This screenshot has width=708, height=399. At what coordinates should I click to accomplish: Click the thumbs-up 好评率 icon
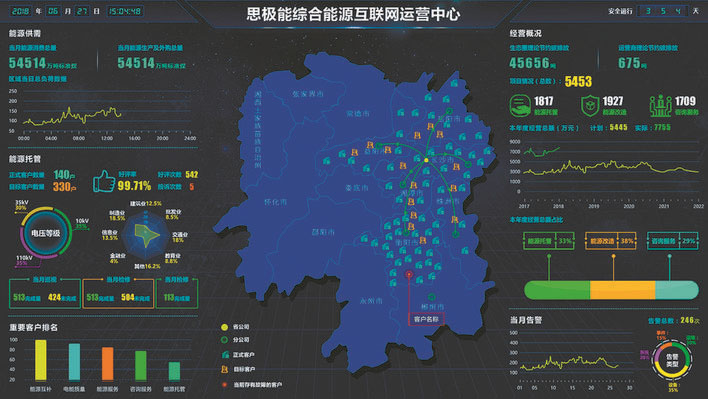(x=104, y=181)
